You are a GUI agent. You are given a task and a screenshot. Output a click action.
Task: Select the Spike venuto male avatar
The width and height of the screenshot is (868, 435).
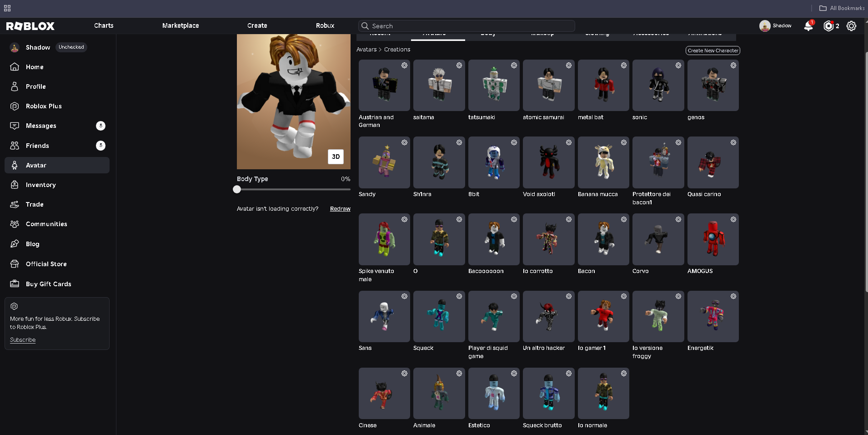pos(384,239)
